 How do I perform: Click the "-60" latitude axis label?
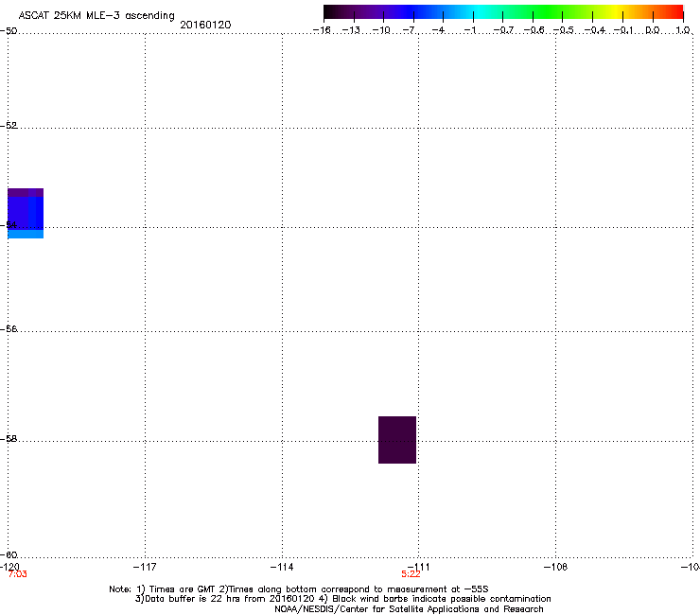pyautogui.click(x=9, y=554)
